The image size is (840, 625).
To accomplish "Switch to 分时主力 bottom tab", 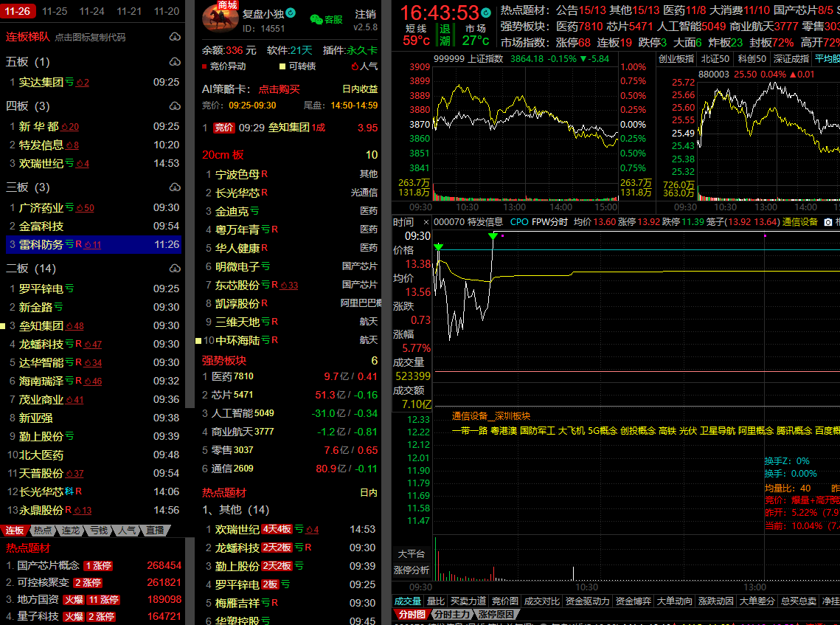I will coord(451,614).
